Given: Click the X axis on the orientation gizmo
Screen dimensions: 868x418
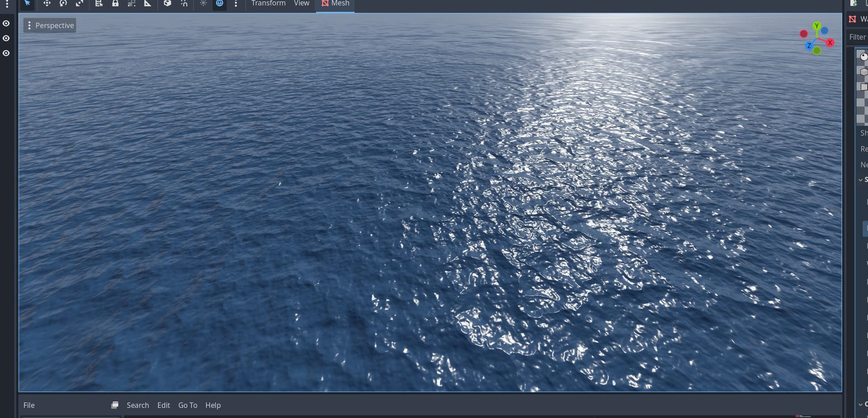Looking at the screenshot, I should 830,42.
